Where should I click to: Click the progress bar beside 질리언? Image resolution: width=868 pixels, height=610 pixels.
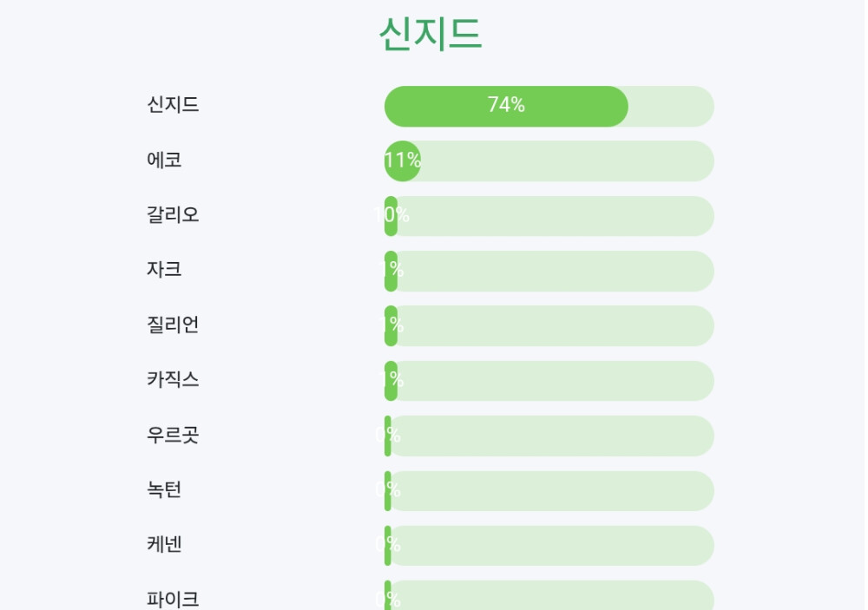tap(549, 325)
